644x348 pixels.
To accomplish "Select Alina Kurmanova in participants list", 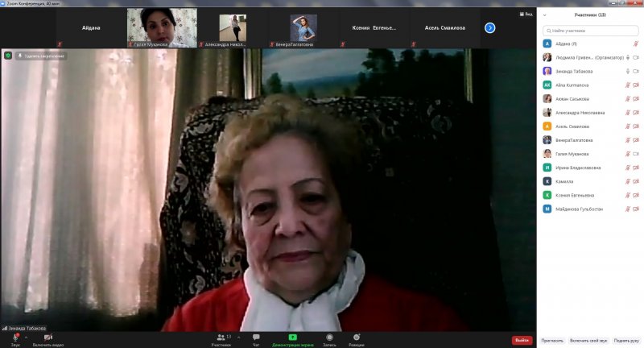I will [591, 85].
